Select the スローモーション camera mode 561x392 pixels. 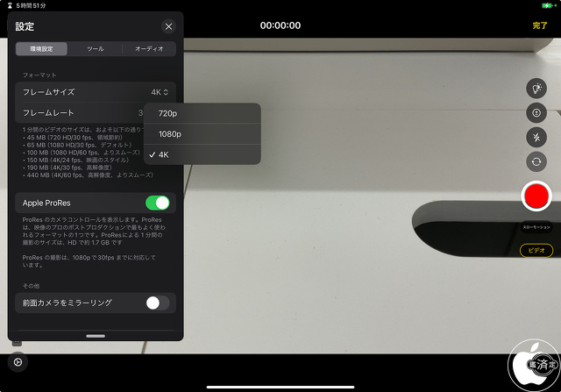pos(536,227)
